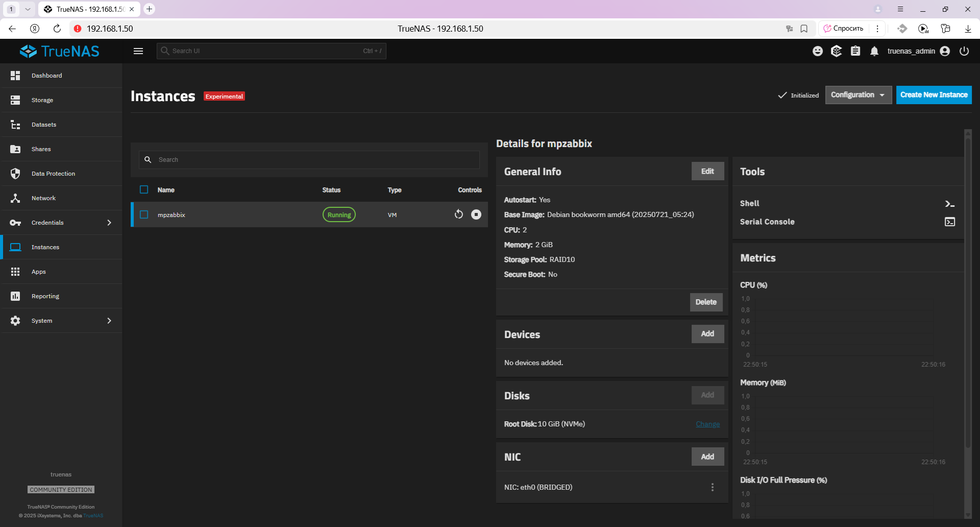Open the Jobs clipboard icon
Screen dimensions: 980x527
pyautogui.click(x=855, y=51)
